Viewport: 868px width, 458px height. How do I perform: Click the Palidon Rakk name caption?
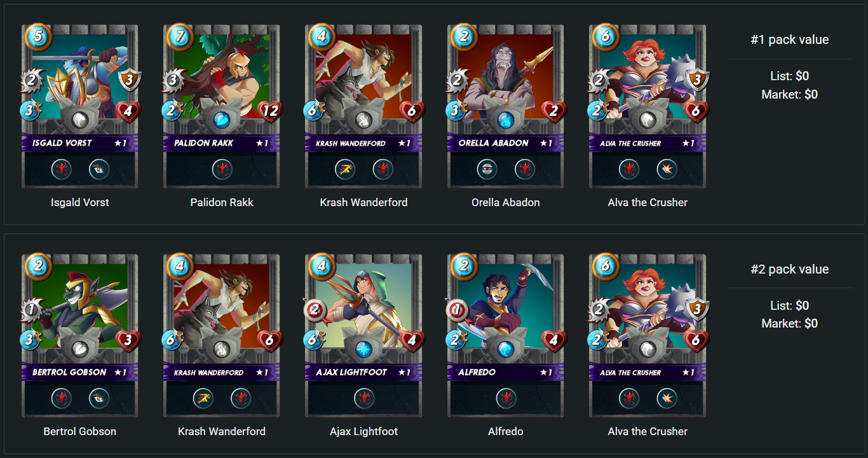click(x=222, y=202)
